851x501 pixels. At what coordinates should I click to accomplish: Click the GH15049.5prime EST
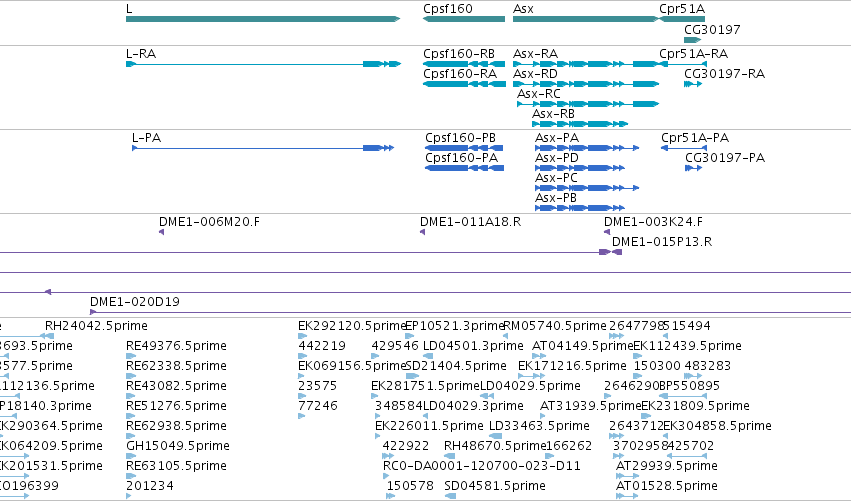178,447
